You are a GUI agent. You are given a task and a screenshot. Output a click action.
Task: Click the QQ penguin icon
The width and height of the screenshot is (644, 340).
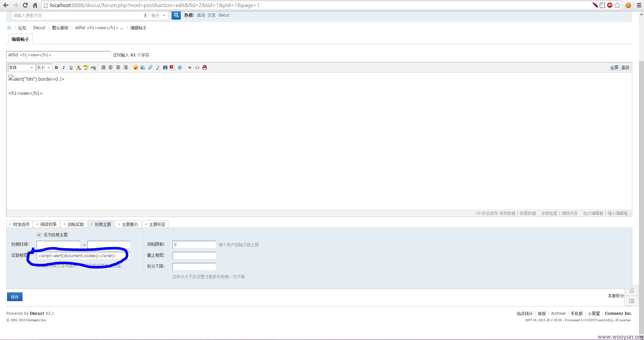click(x=205, y=67)
